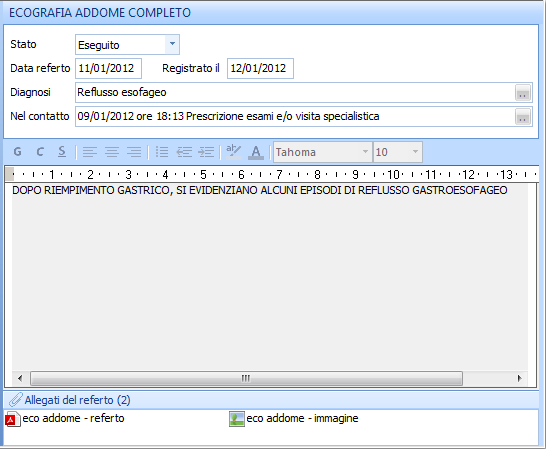The image size is (546, 449).
Task: Open the eco addome - referto PDF attachment
Action: [65, 419]
